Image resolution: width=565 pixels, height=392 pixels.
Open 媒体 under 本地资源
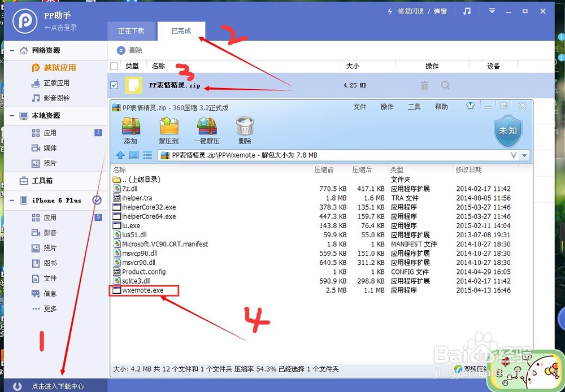44,148
